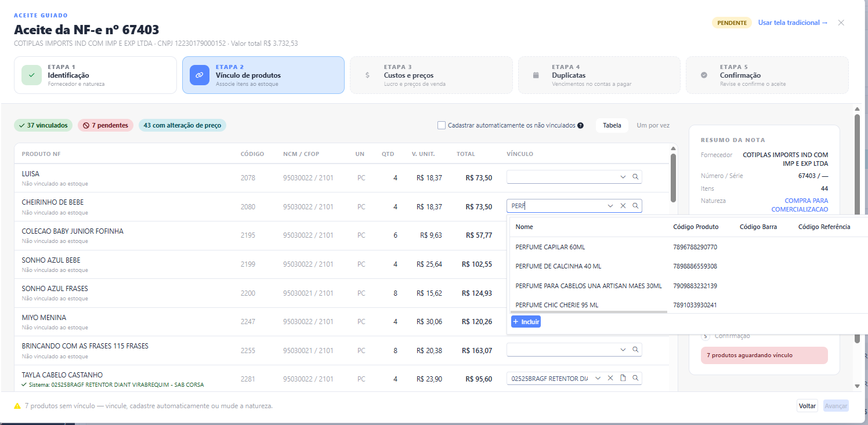The width and height of the screenshot is (868, 425).
Task: Click the CHEIRINHO DE BEBE product name
Action: (53, 202)
